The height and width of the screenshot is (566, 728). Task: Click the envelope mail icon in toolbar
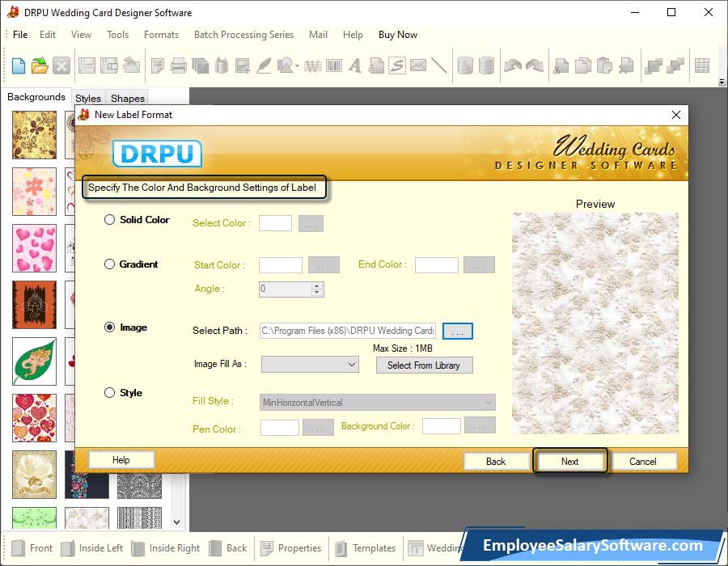tap(418, 65)
